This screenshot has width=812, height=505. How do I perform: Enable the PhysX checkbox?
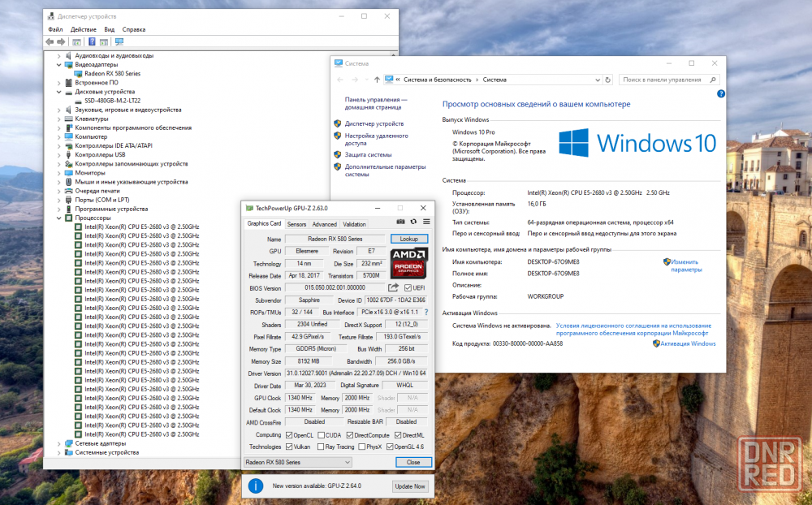pos(361,447)
